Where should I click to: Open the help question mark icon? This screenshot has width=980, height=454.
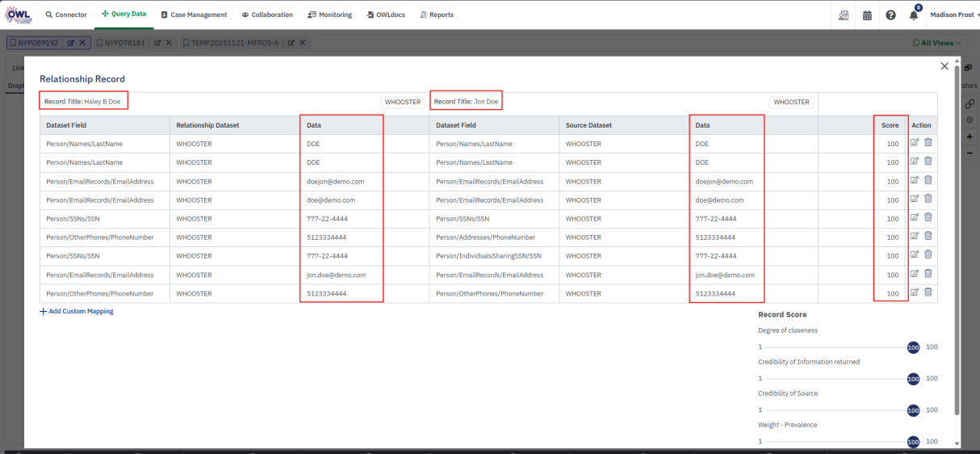[890, 15]
